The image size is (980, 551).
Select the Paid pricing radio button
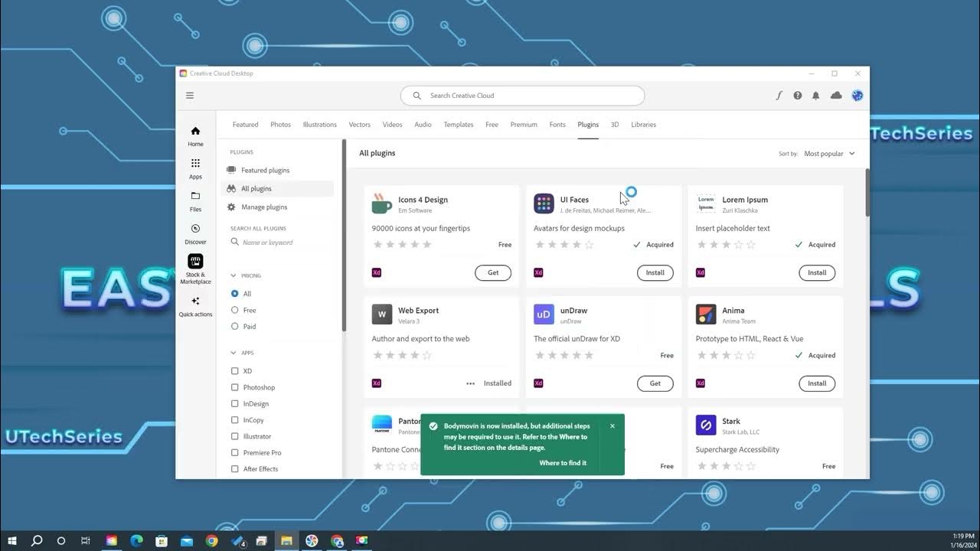click(235, 327)
